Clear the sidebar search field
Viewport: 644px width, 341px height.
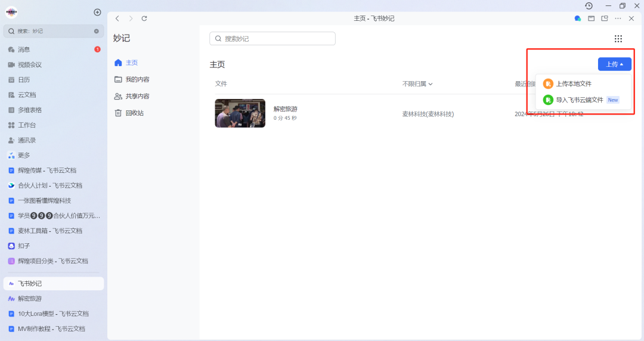click(x=97, y=31)
